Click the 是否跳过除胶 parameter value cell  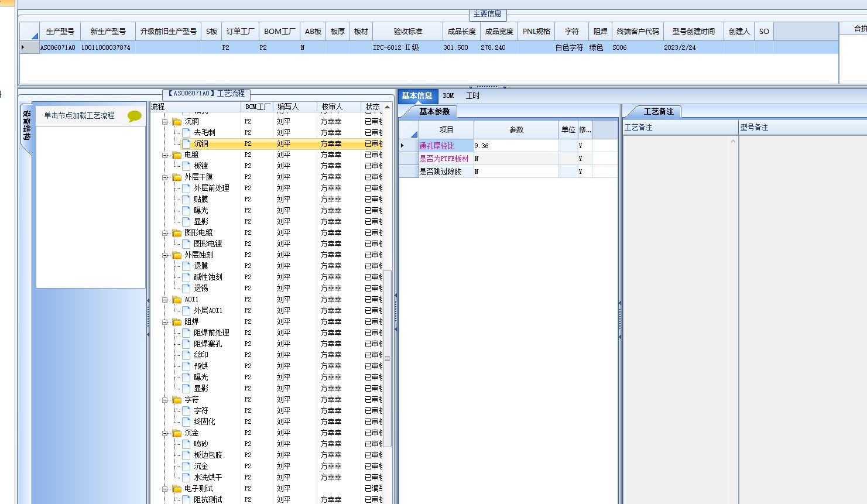516,172
